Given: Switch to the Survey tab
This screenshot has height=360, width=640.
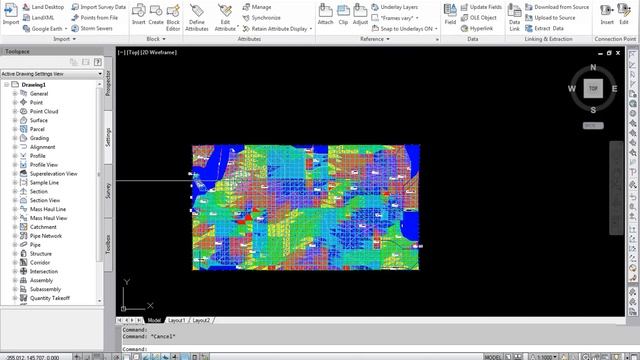Looking at the screenshot, I should (108, 191).
